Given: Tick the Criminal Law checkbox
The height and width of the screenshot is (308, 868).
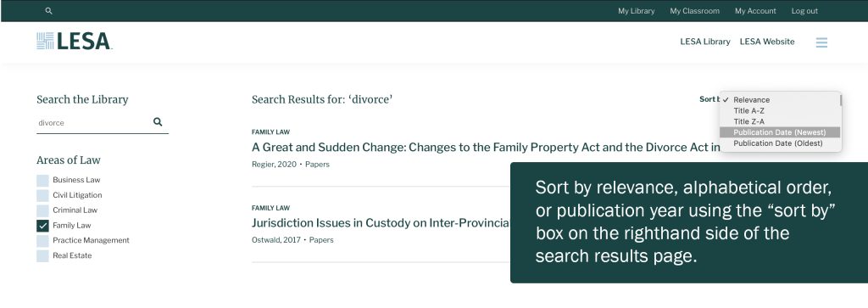Looking at the screenshot, I should click(42, 210).
